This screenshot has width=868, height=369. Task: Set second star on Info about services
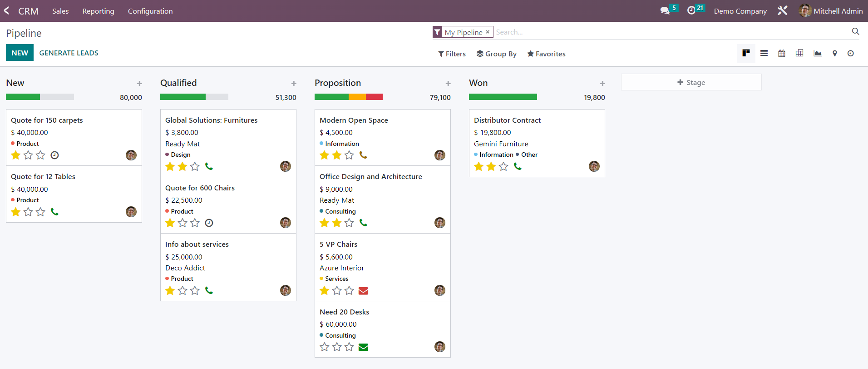click(x=182, y=291)
